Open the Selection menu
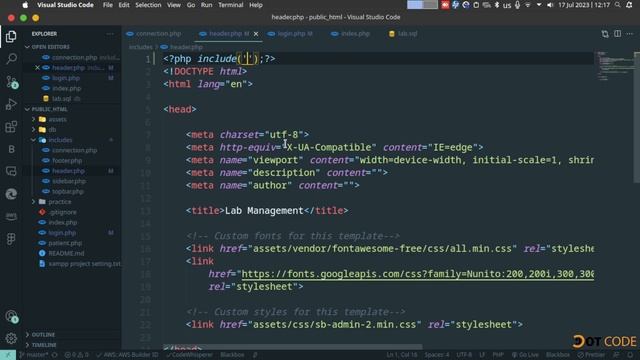The image size is (640, 360). [148, 5]
